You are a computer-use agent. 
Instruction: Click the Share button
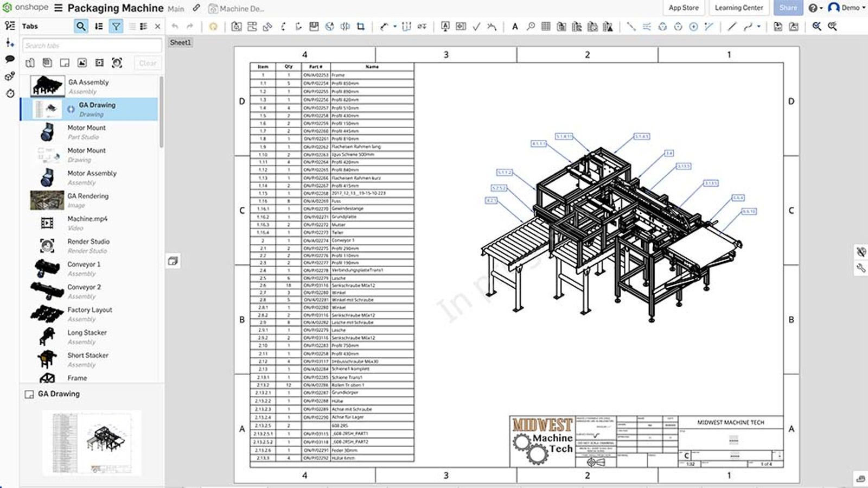pyautogui.click(x=788, y=8)
